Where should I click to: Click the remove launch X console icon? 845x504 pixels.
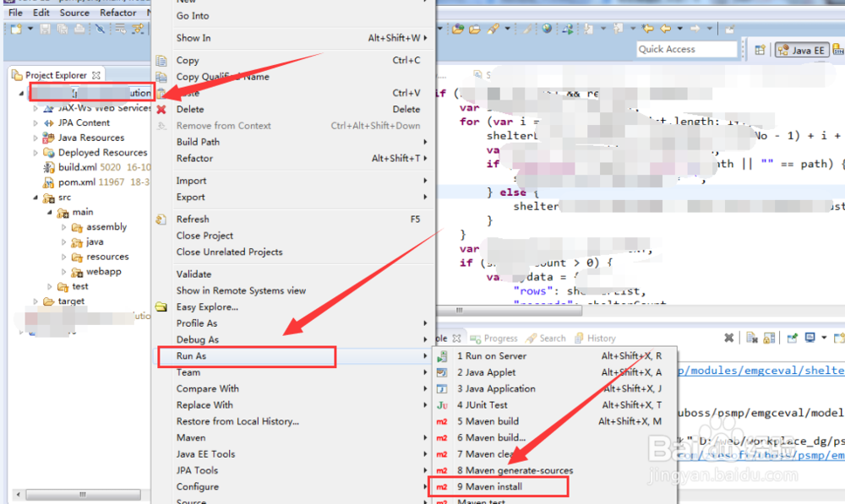tap(728, 339)
